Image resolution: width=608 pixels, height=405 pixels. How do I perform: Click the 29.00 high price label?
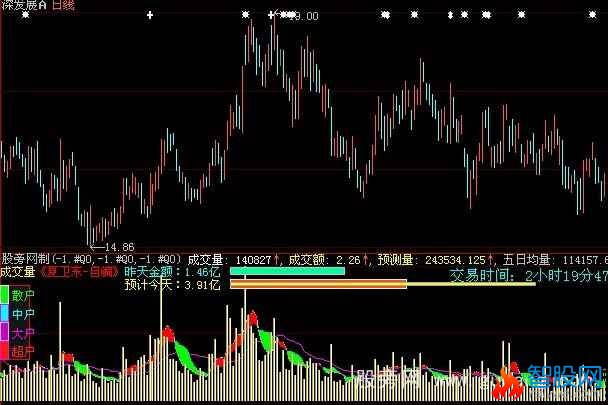[x=304, y=16]
